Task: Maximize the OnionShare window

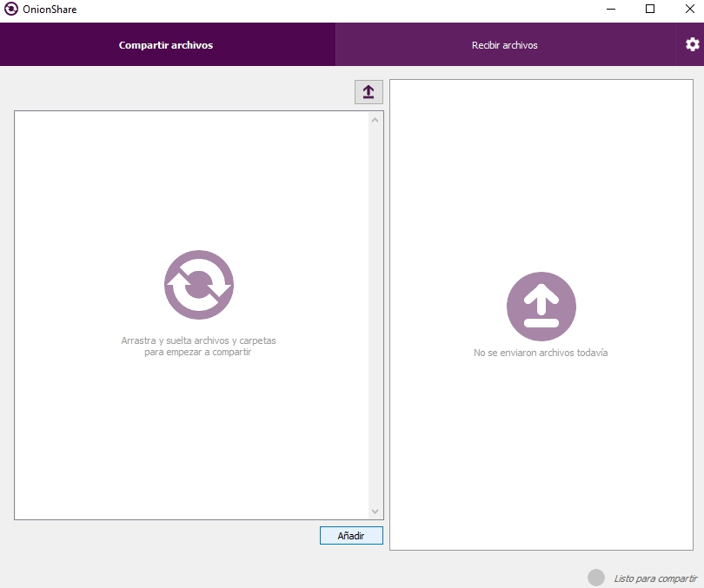Action: [649, 10]
